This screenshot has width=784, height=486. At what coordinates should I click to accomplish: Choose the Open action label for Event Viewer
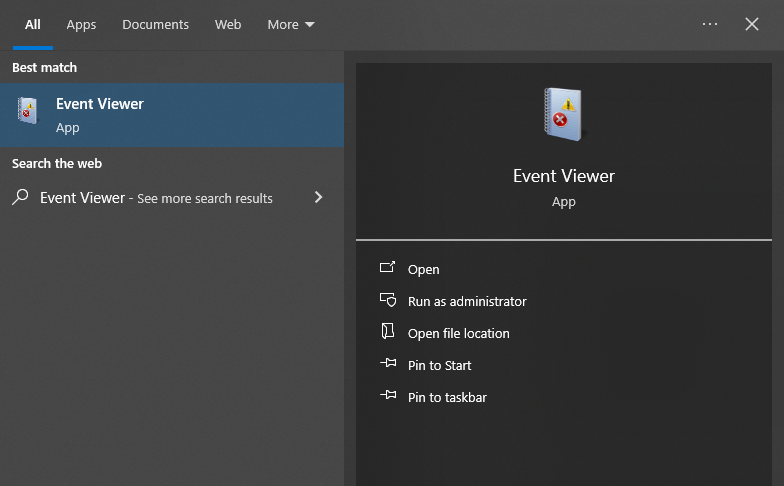(x=424, y=269)
